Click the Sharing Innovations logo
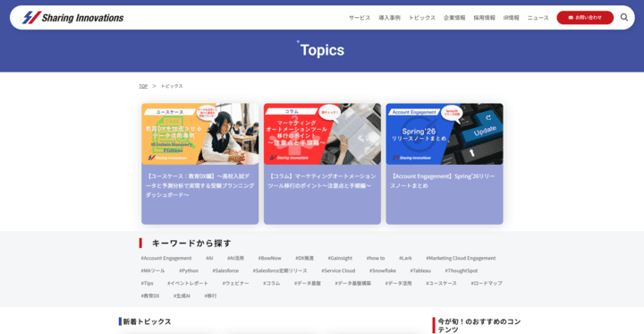Screen dimensions: 644x334 72,18
